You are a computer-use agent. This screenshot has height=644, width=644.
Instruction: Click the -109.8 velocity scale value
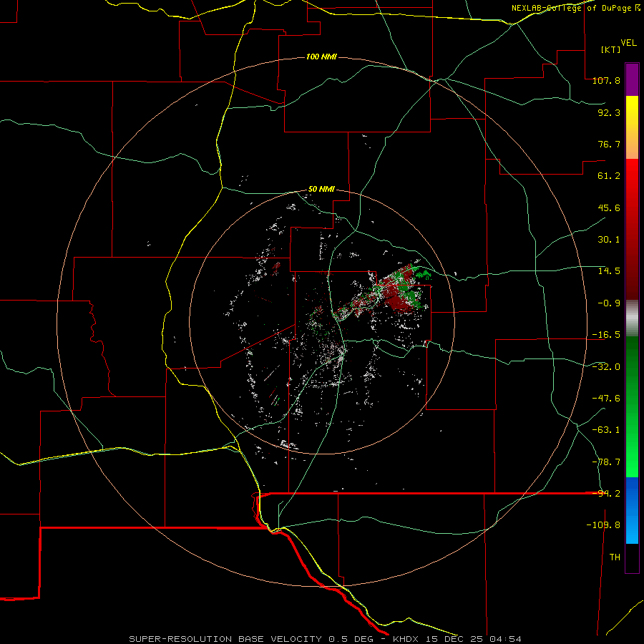coord(603,525)
